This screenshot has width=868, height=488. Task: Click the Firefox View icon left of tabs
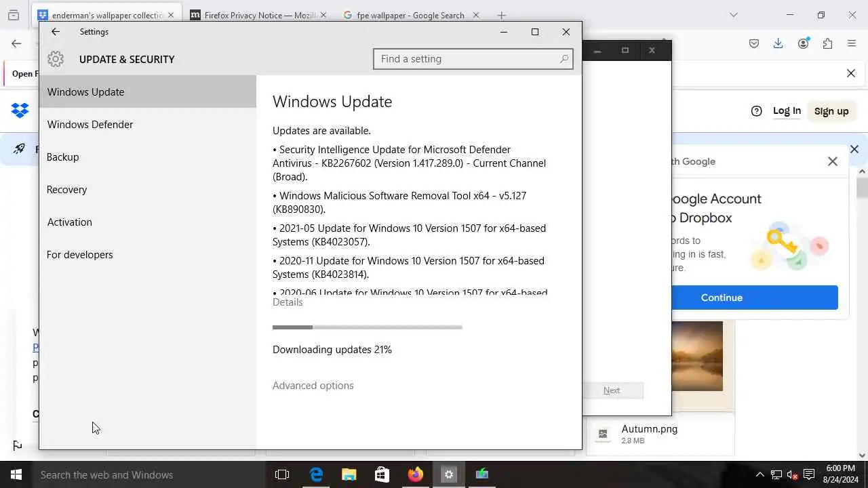click(14, 15)
